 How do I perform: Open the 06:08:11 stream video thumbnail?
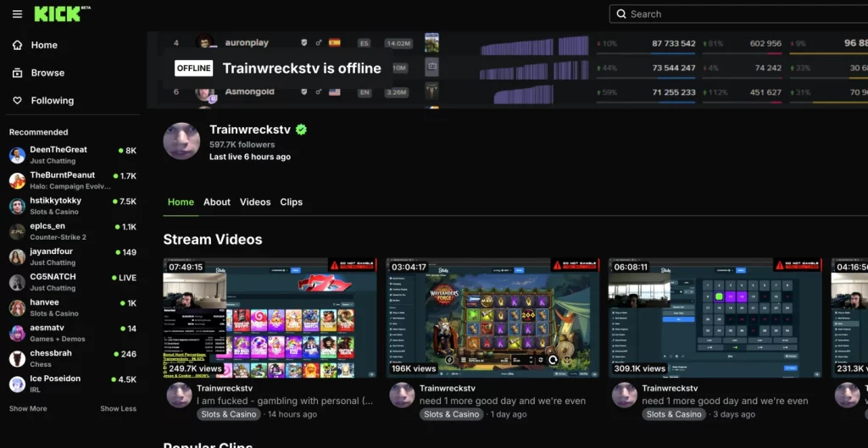715,318
